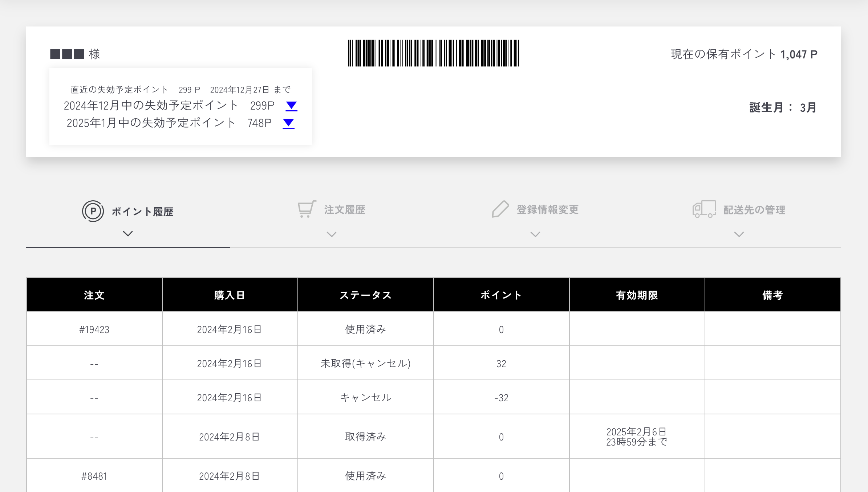
Task: Click the 誕生月：3月 text
Action: tap(783, 108)
